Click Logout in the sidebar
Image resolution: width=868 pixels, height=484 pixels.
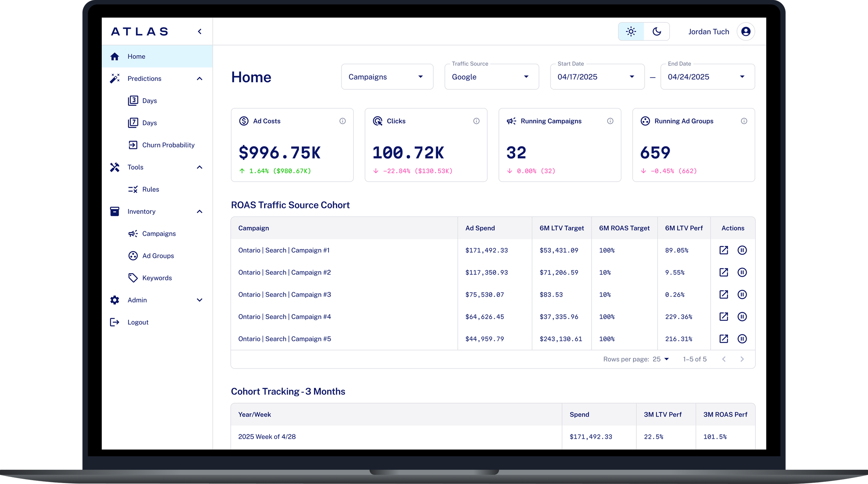pos(138,322)
